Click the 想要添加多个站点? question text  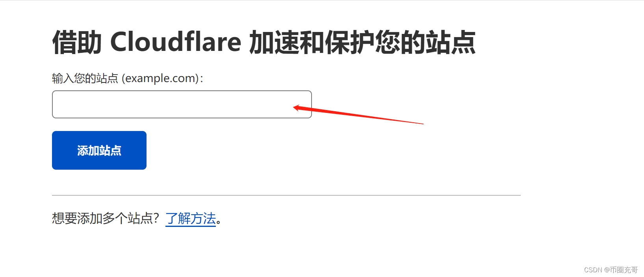click(106, 218)
